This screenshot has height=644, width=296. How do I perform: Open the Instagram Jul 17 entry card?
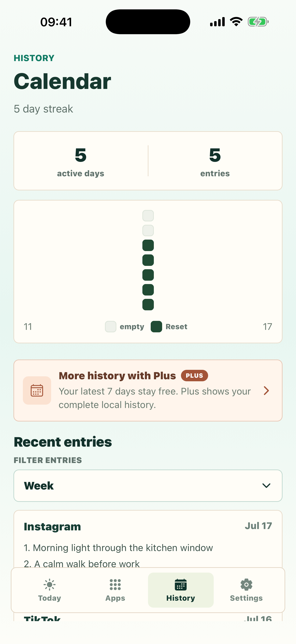click(148, 539)
